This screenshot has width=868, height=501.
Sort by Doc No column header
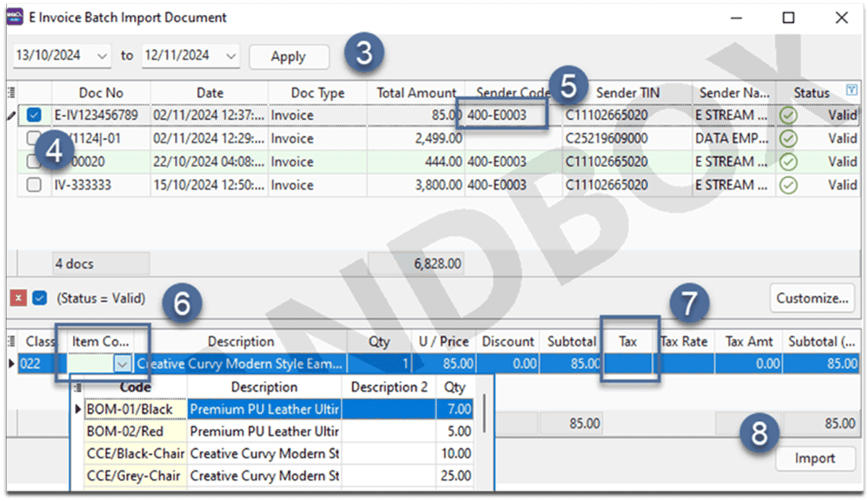point(101,93)
